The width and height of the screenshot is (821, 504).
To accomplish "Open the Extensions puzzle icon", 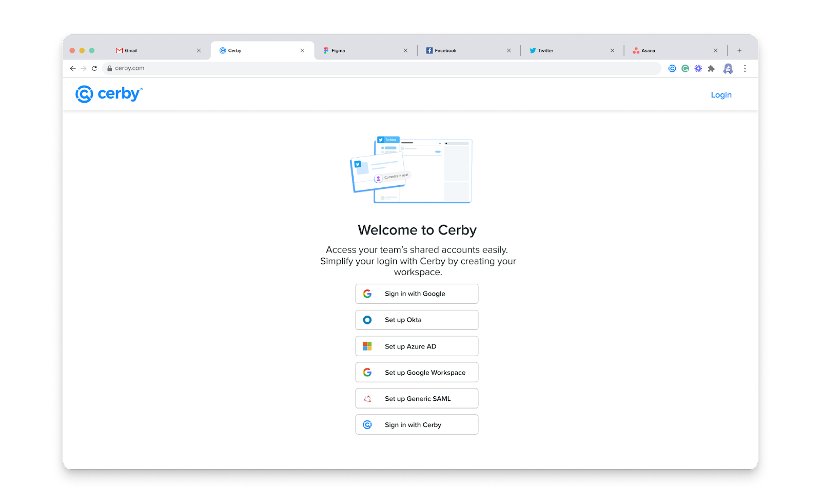I will (x=711, y=68).
